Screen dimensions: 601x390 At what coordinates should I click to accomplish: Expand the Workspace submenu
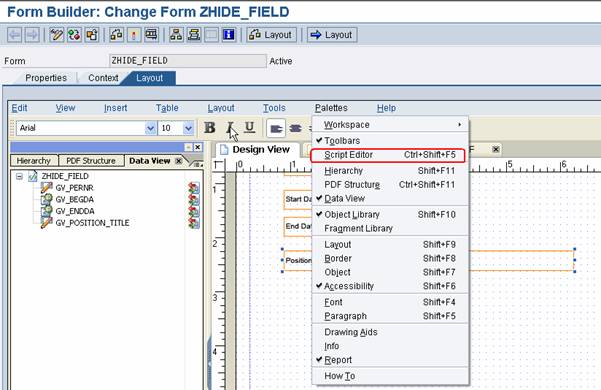(x=391, y=125)
